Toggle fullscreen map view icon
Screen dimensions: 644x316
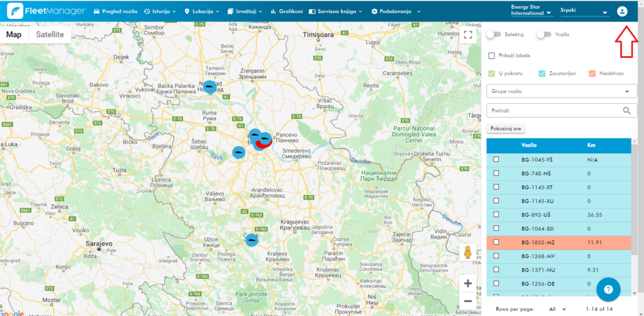pyautogui.click(x=467, y=34)
